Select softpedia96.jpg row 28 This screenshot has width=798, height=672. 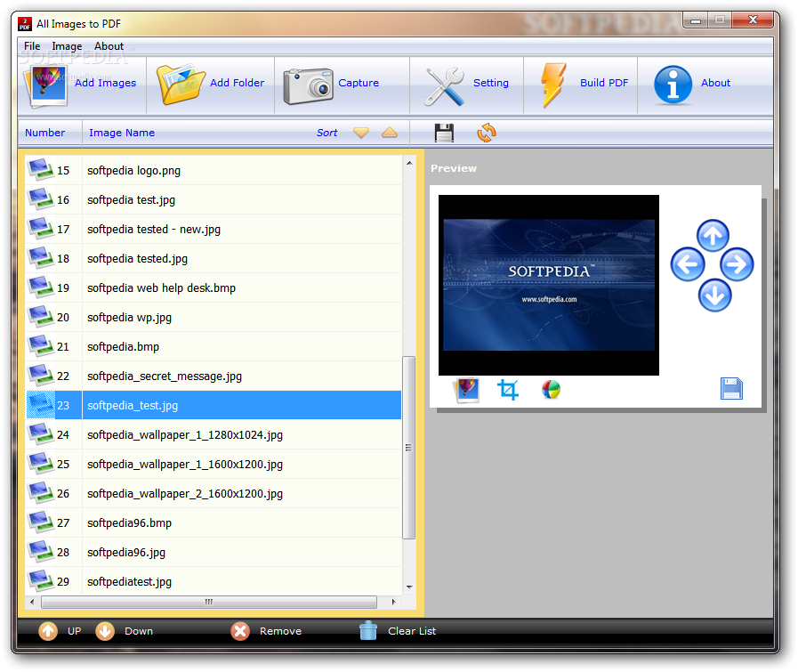[214, 552]
